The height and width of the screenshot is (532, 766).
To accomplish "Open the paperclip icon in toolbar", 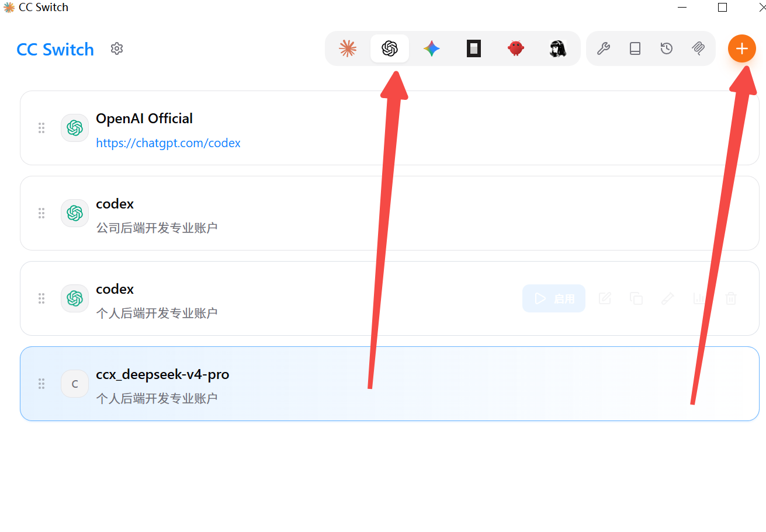I will (698, 48).
